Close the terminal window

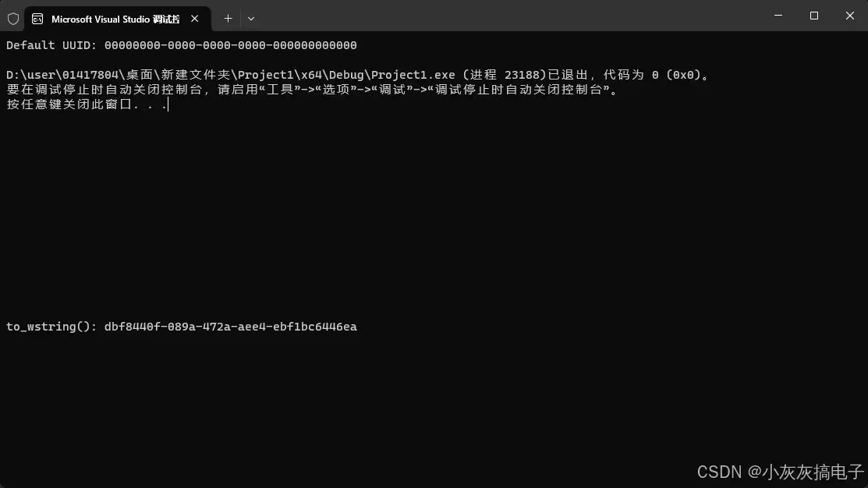[850, 16]
